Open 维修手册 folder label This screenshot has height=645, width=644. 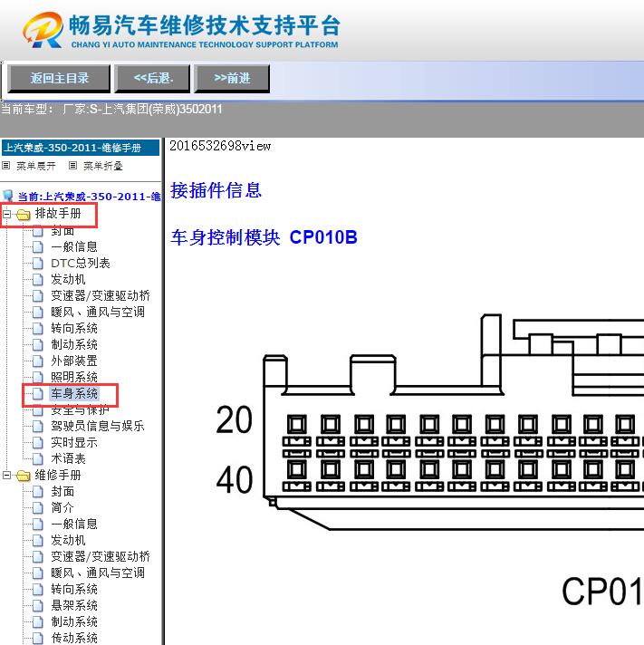(x=58, y=475)
